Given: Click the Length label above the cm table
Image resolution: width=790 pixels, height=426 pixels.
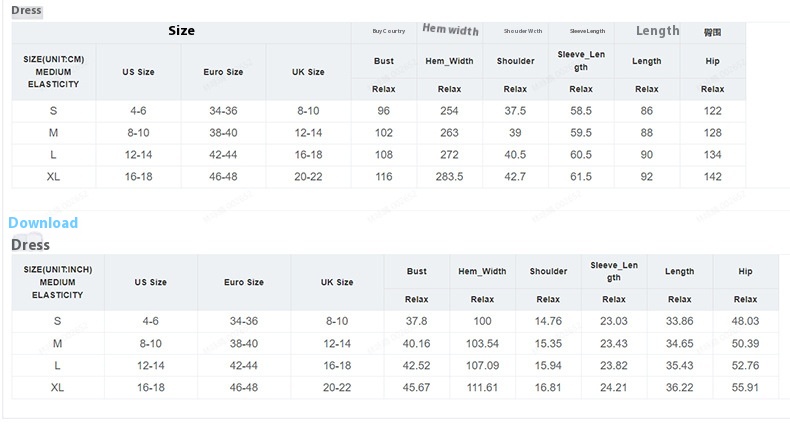Looking at the screenshot, I should click(x=657, y=31).
